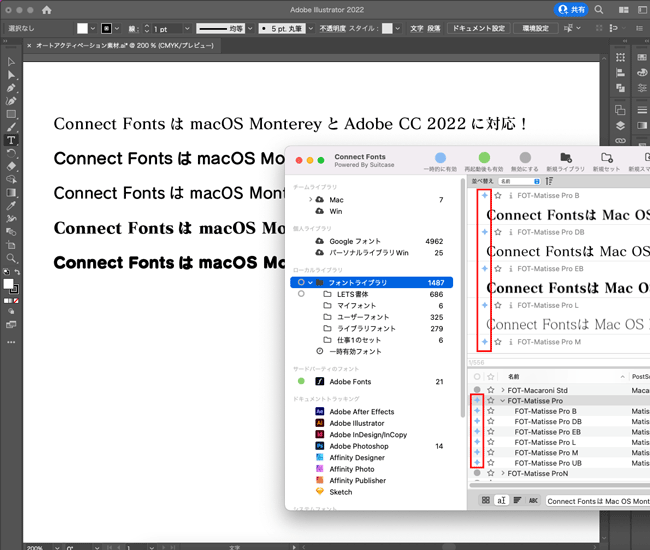Favorite star for FOT-Matisse Pro EB row

(491, 431)
